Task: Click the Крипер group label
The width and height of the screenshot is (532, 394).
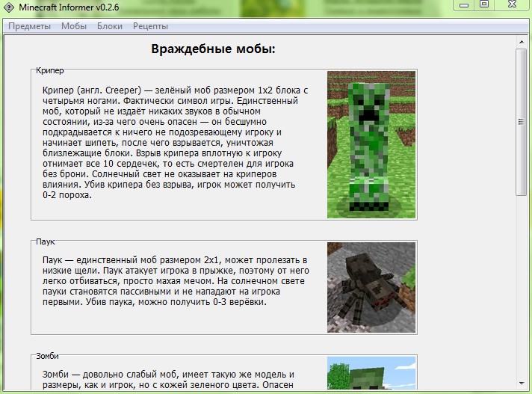Action: pos(50,70)
